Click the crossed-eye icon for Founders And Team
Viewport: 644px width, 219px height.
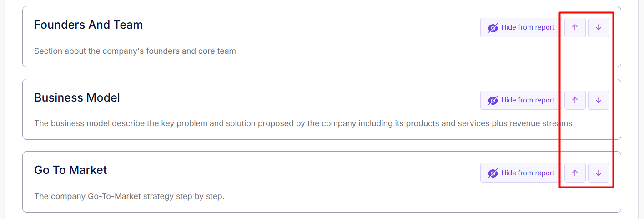[x=493, y=28]
